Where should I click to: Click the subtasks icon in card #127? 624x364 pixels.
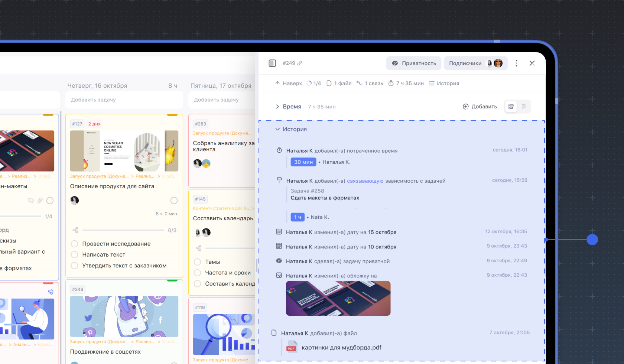point(75,230)
